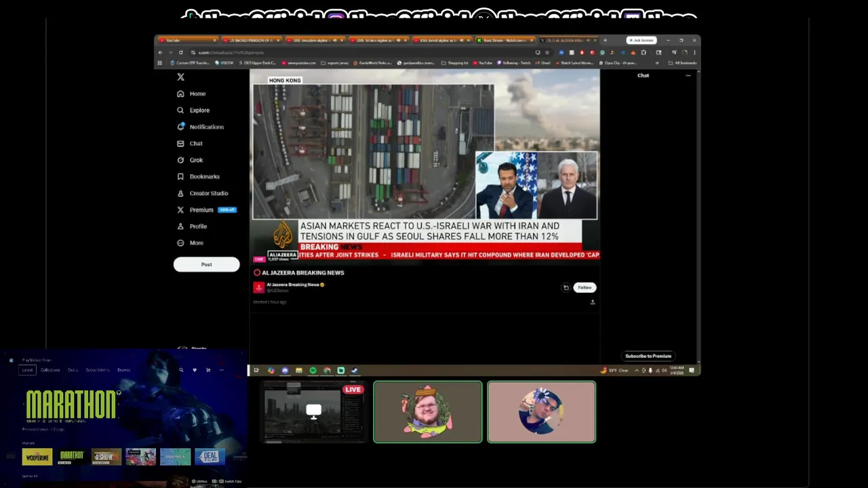Open the Chat panel options menu
The image size is (868, 488).
[688, 76]
